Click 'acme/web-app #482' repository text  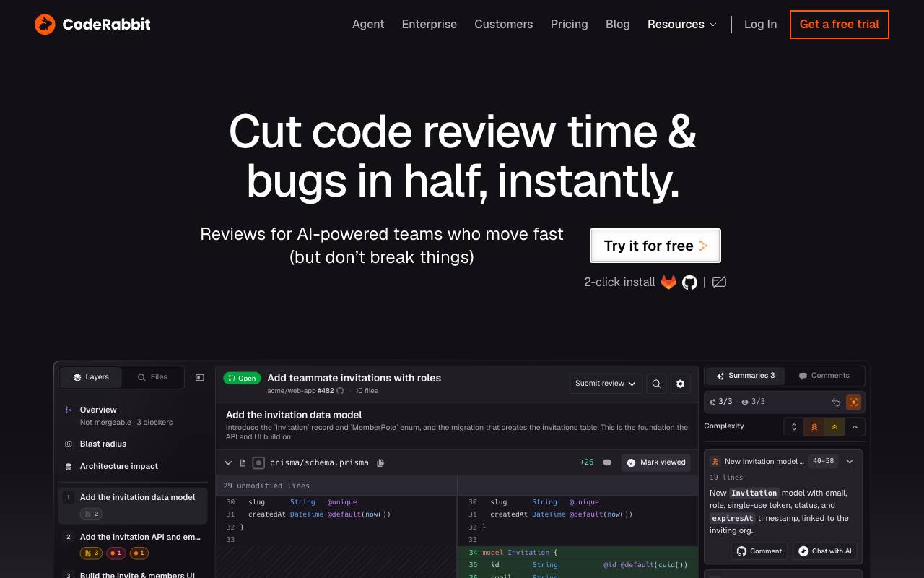(x=300, y=391)
